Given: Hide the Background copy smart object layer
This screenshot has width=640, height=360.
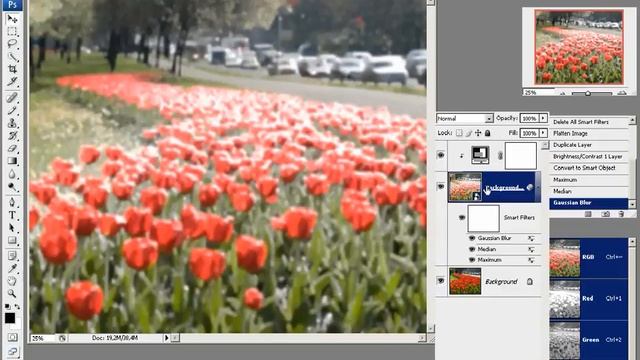Looking at the screenshot, I should pyautogui.click(x=441, y=187).
